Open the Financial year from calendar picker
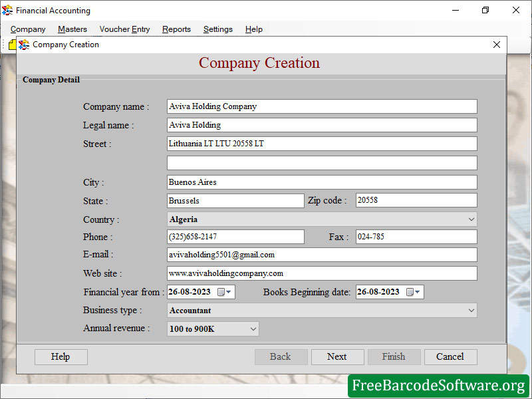This screenshot has height=399, width=532. click(226, 291)
